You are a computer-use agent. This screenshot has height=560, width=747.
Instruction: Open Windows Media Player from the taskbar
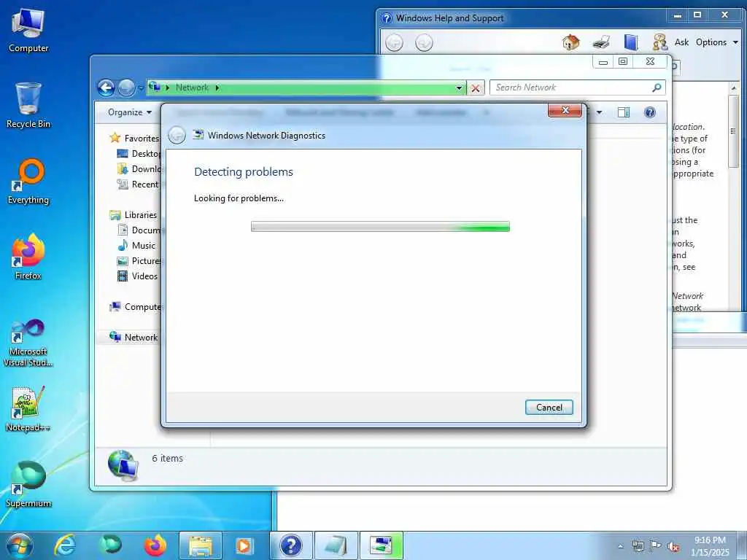coord(246,545)
